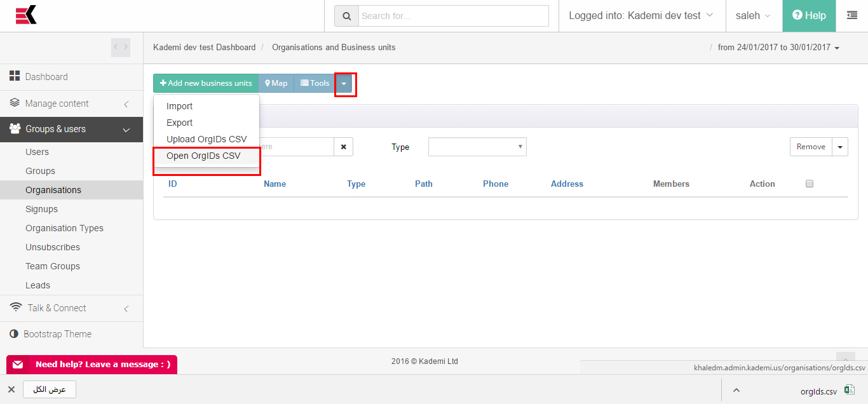Open Users in the sidebar

37,152
